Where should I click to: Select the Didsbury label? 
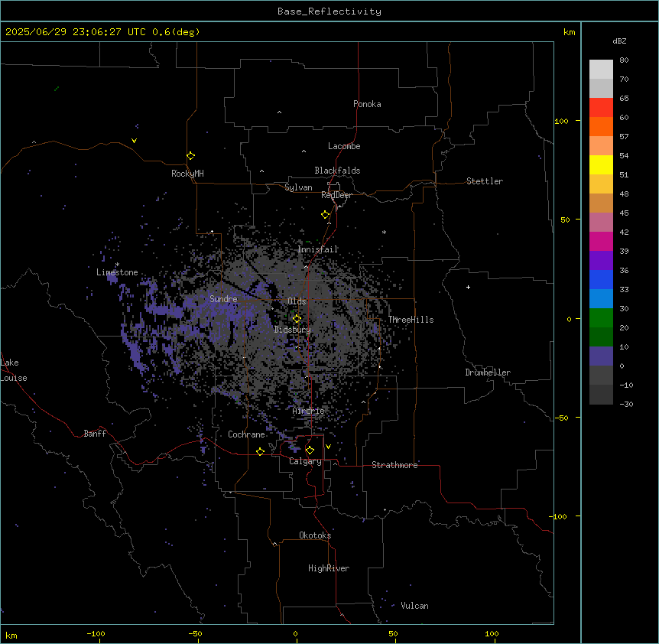point(293,330)
